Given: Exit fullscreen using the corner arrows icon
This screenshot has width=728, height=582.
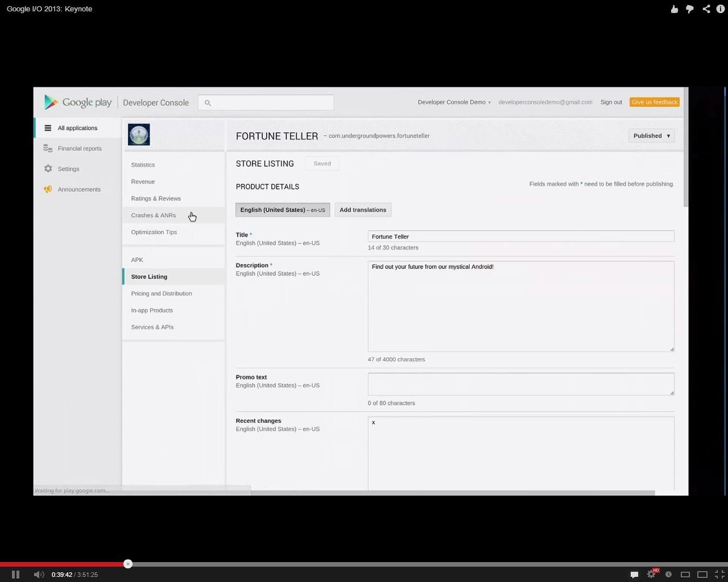Looking at the screenshot, I should tap(719, 575).
